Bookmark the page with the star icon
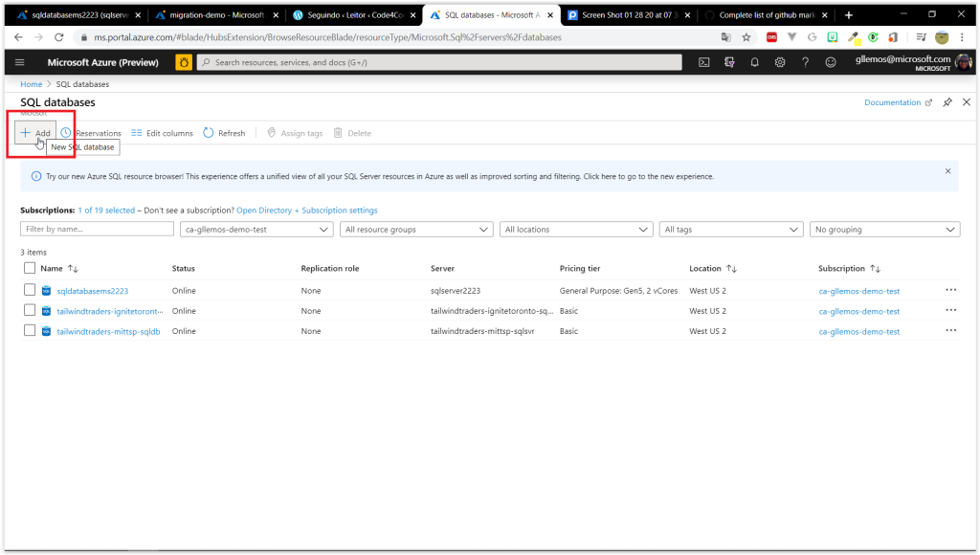Image resolution: width=980 pixels, height=555 pixels. point(746,37)
